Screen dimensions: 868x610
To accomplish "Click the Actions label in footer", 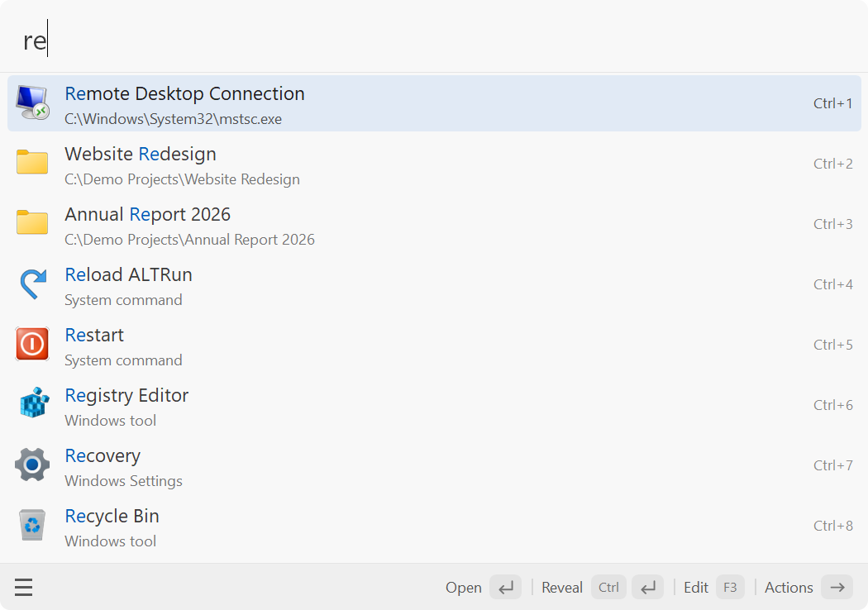I will 789,588.
